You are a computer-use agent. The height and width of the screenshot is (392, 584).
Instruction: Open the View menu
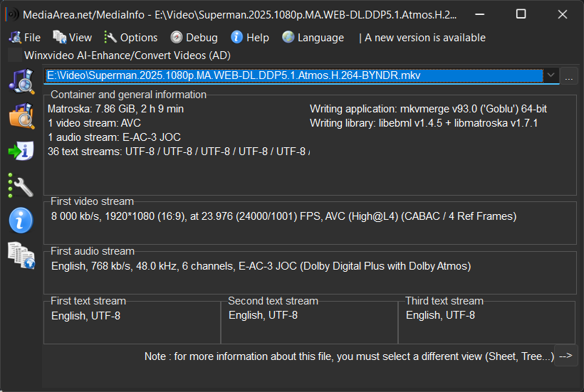coord(72,38)
